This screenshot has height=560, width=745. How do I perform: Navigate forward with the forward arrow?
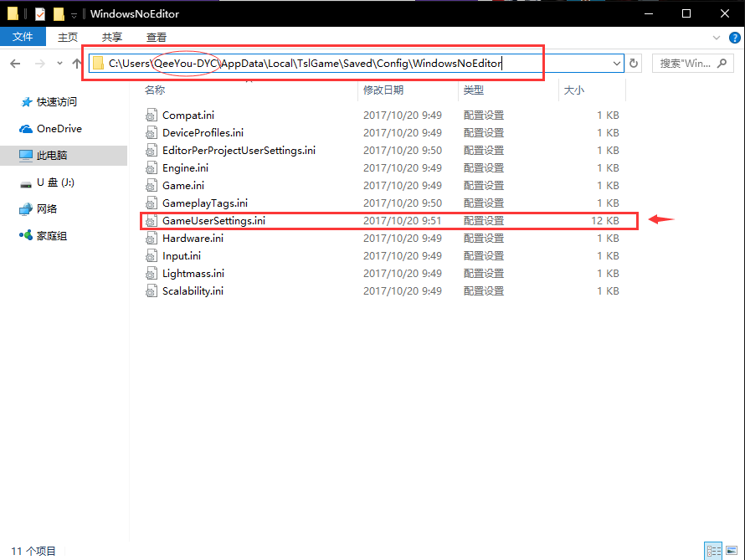click(x=40, y=64)
